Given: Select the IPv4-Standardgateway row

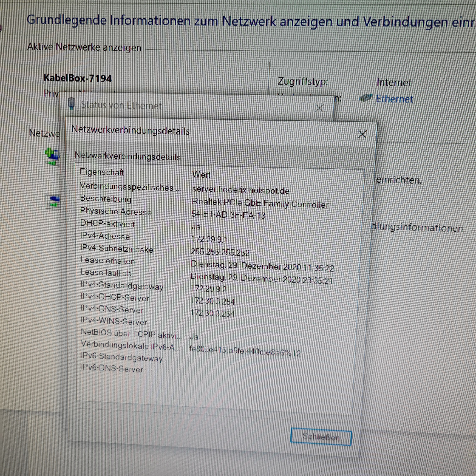Looking at the screenshot, I should [x=122, y=286].
